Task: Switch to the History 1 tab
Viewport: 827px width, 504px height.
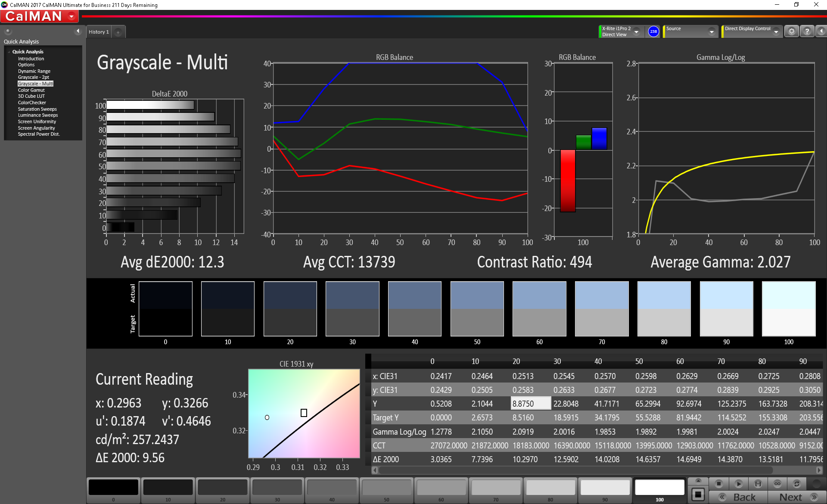Action: [99, 32]
